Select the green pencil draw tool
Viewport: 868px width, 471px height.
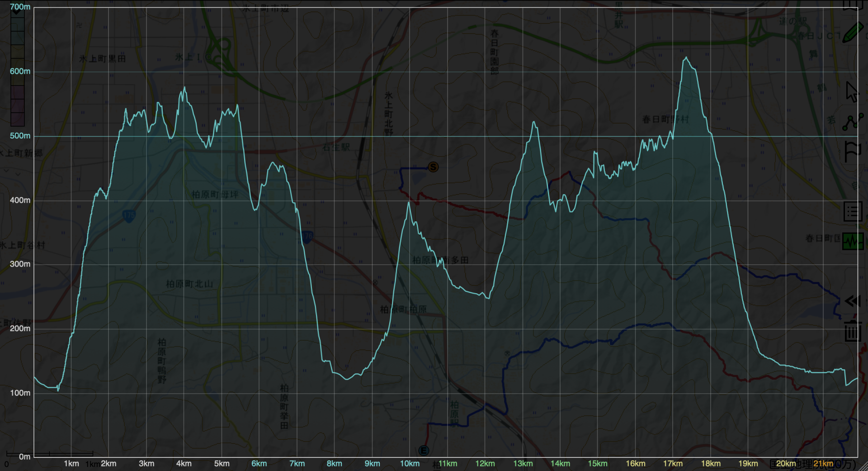point(852,33)
